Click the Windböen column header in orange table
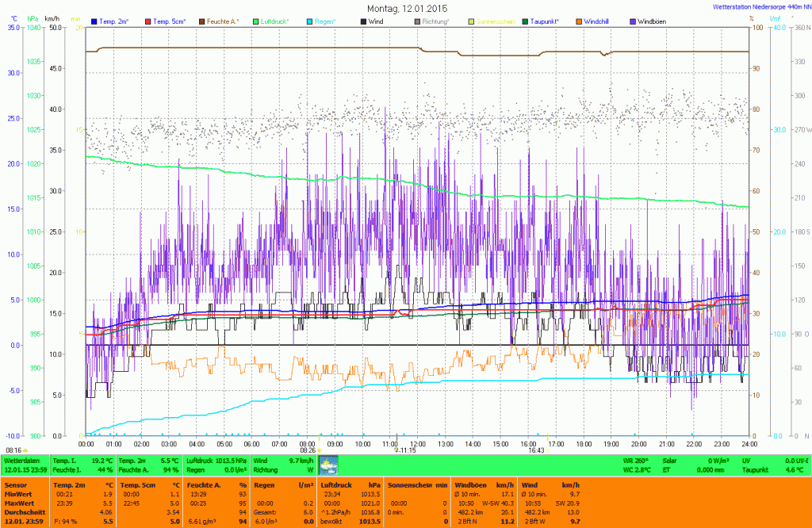The width and height of the screenshot is (812, 528). pos(469,484)
